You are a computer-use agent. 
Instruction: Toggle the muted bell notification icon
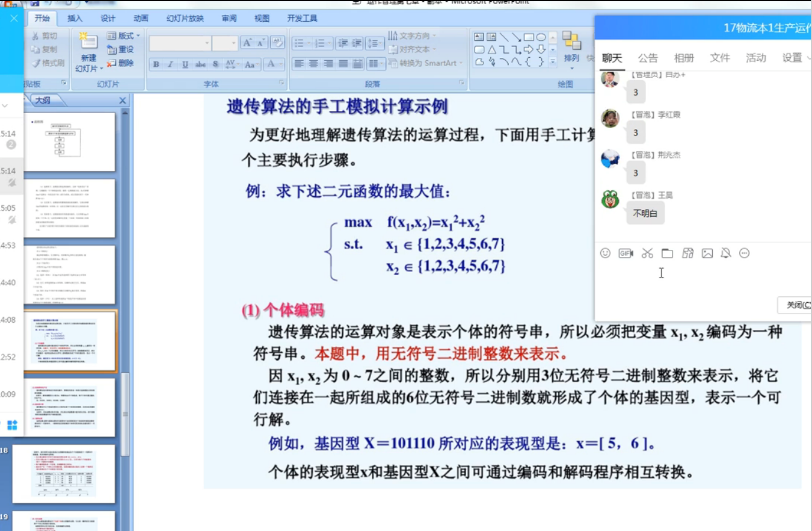726,253
